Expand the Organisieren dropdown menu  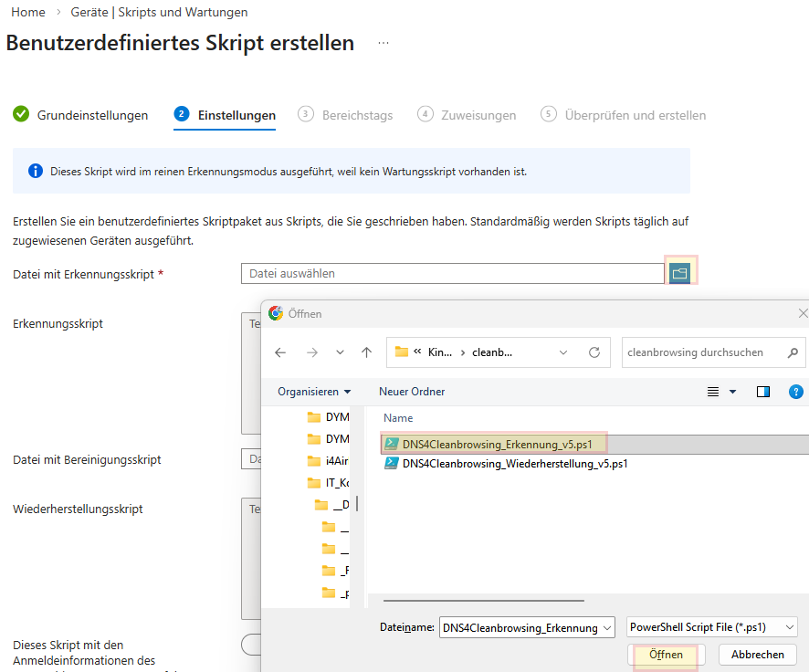(x=315, y=392)
